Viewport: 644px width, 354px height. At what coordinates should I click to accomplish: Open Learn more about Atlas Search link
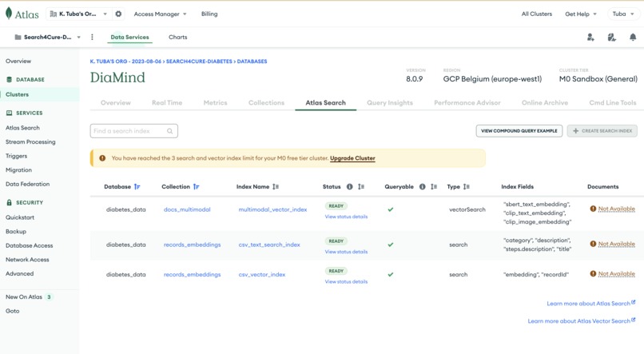tap(591, 303)
